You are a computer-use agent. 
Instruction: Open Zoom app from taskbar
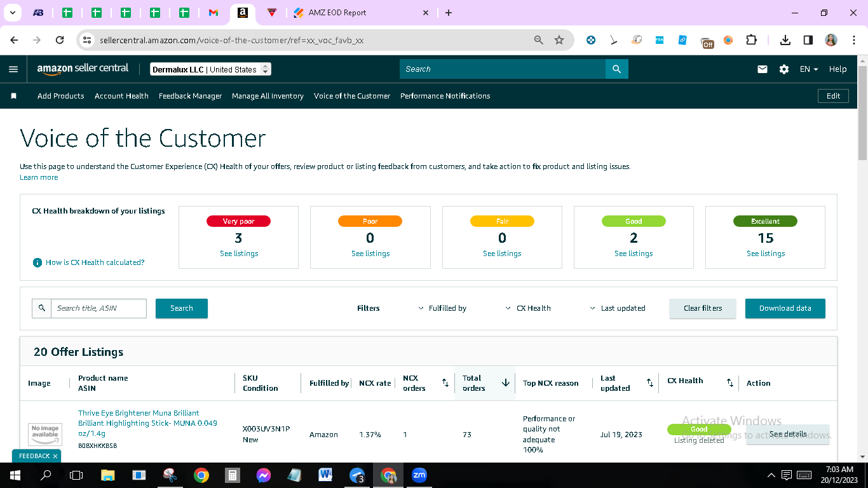tap(419, 475)
